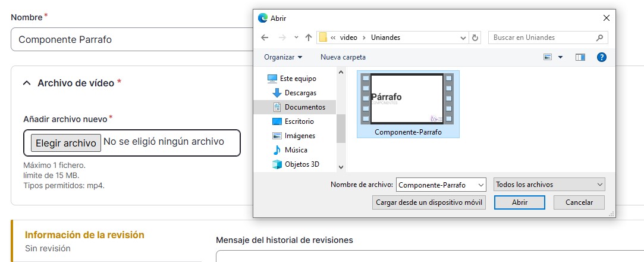Click the Buscar en Uniandes search field

tap(541, 38)
